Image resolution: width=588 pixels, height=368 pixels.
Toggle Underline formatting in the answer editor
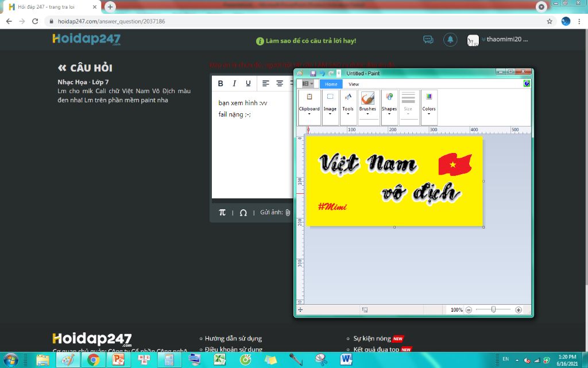pos(248,83)
